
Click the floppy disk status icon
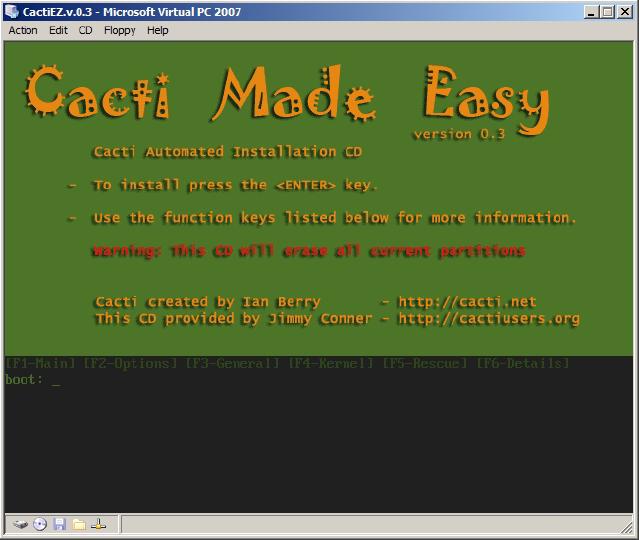pyautogui.click(x=59, y=524)
